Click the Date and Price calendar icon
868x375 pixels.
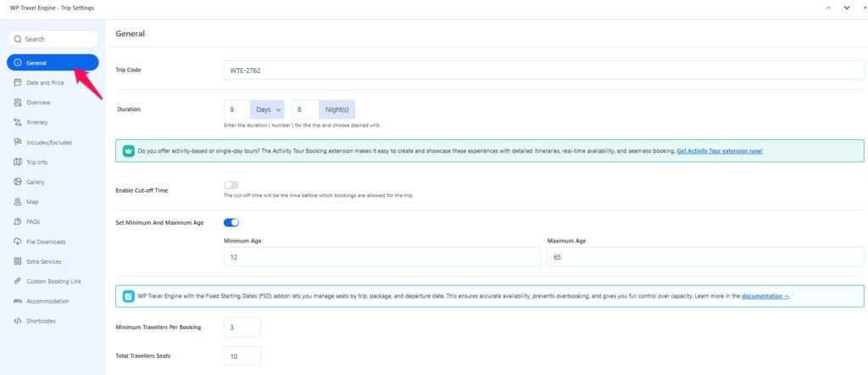(x=18, y=82)
